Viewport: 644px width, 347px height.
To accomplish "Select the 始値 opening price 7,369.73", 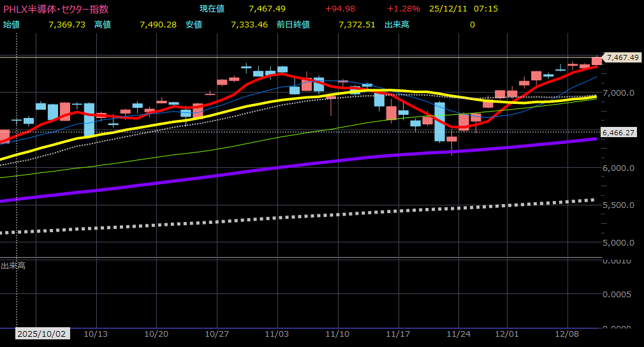I will (66, 24).
